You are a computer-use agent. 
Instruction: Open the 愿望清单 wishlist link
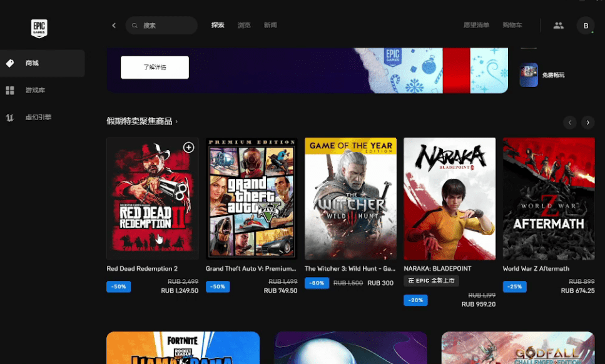coord(476,26)
